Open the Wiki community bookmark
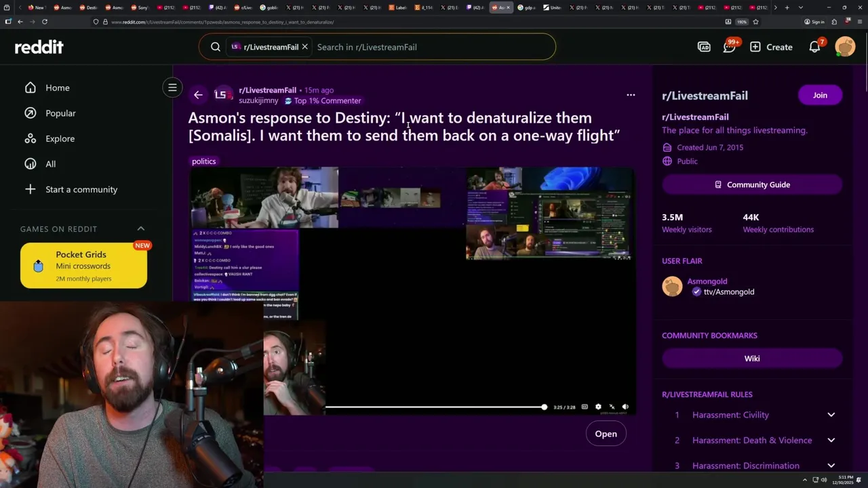This screenshot has width=868, height=488. [x=752, y=359]
